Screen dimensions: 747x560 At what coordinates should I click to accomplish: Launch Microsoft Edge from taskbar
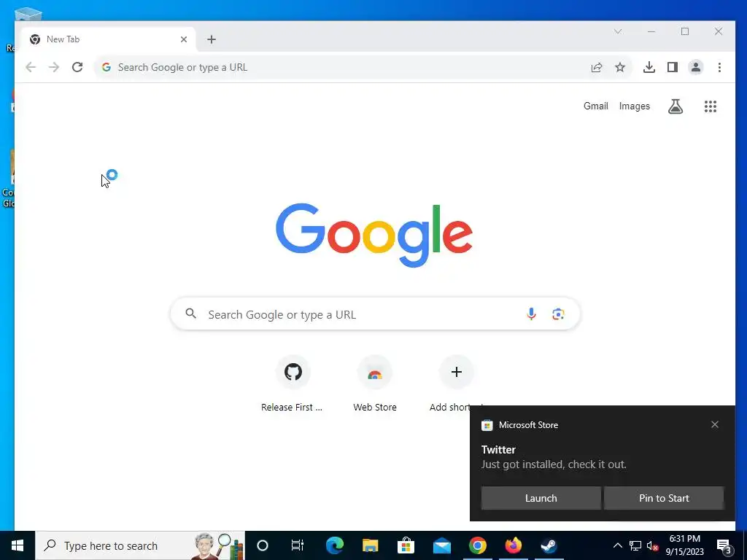click(334, 545)
